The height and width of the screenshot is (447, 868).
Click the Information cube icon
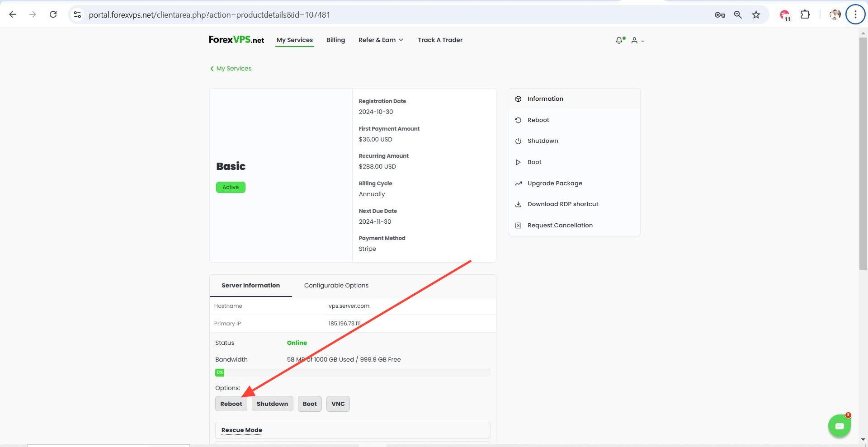pyautogui.click(x=518, y=99)
